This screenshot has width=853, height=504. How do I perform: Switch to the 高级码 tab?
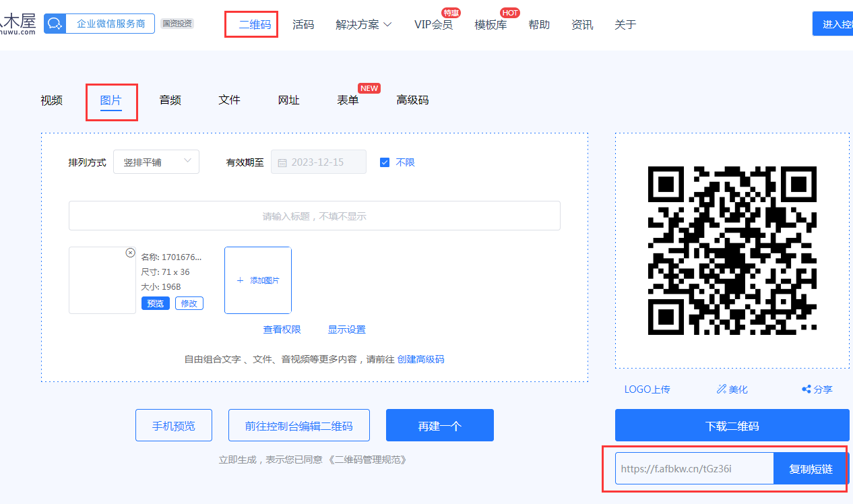412,100
